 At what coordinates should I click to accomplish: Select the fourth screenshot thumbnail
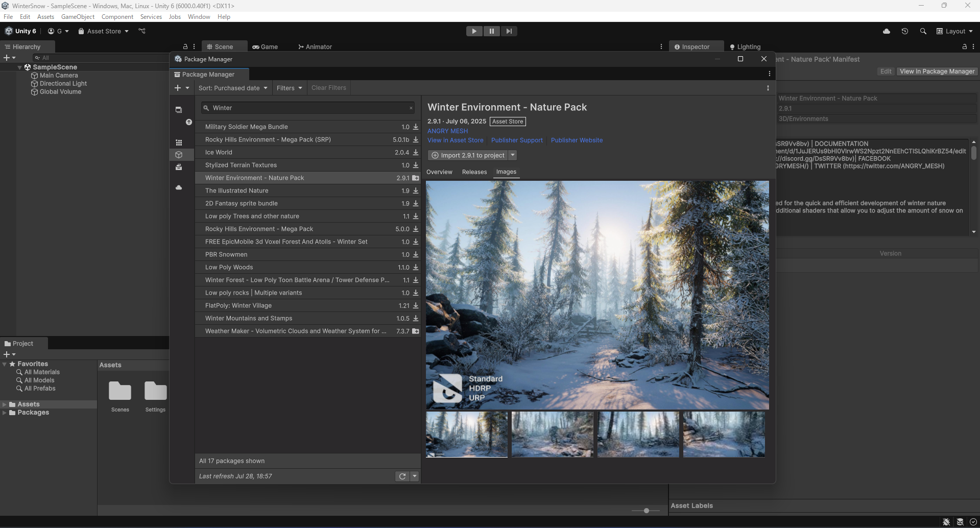pos(724,434)
